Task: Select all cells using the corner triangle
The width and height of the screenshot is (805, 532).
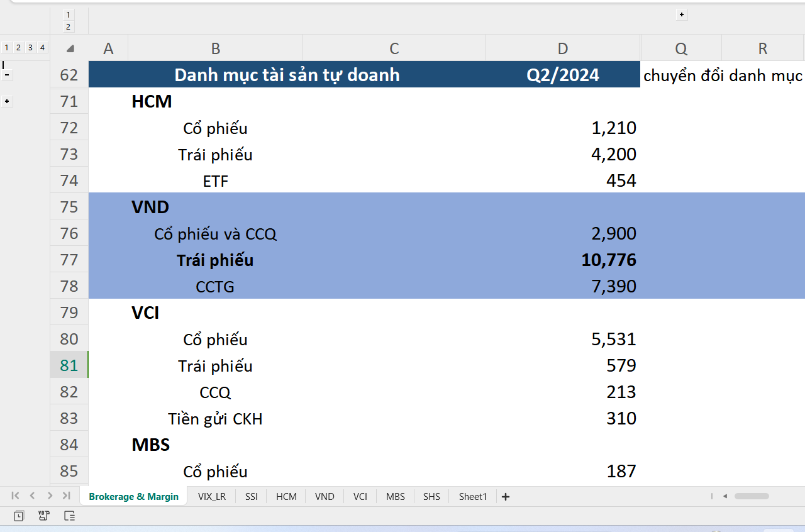Action: coord(70,48)
